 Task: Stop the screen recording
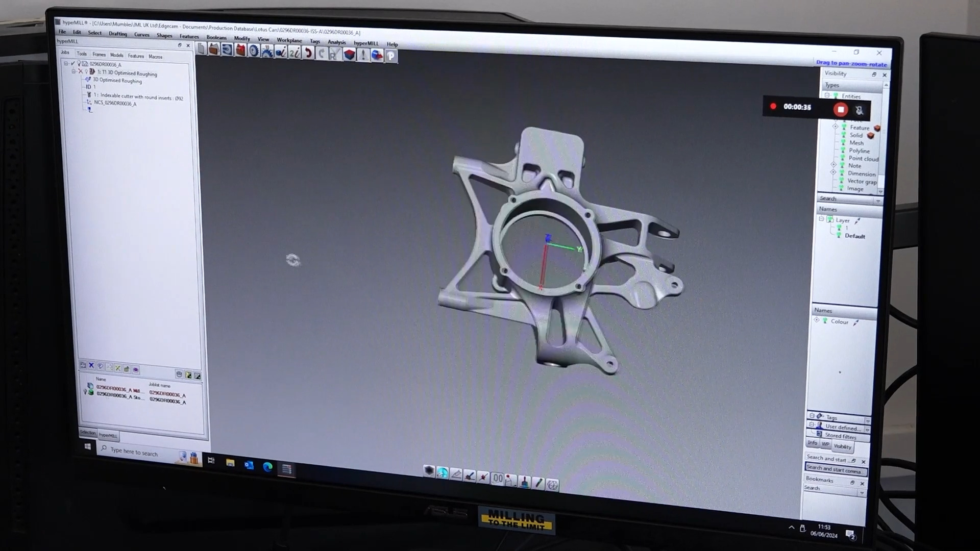coord(841,110)
